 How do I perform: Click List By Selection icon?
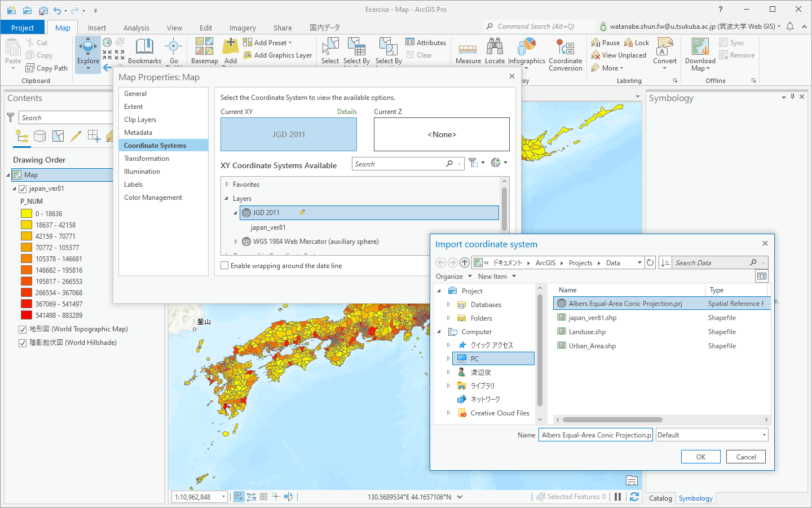(58, 136)
